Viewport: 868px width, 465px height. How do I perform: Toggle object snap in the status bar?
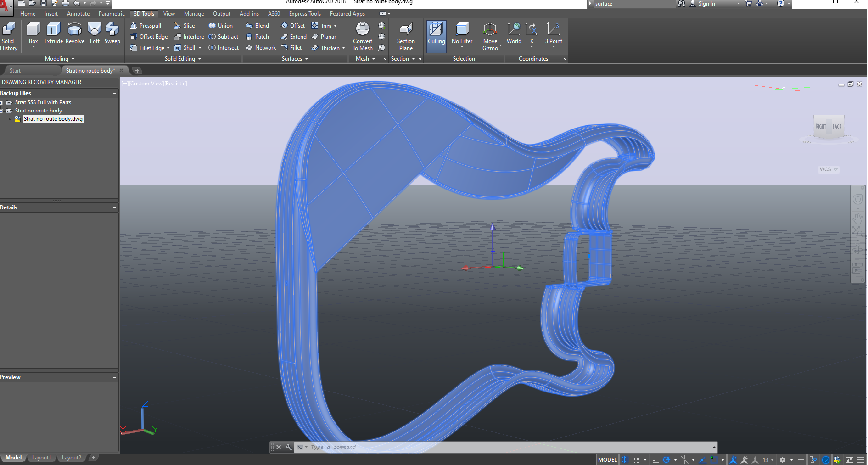(715, 459)
